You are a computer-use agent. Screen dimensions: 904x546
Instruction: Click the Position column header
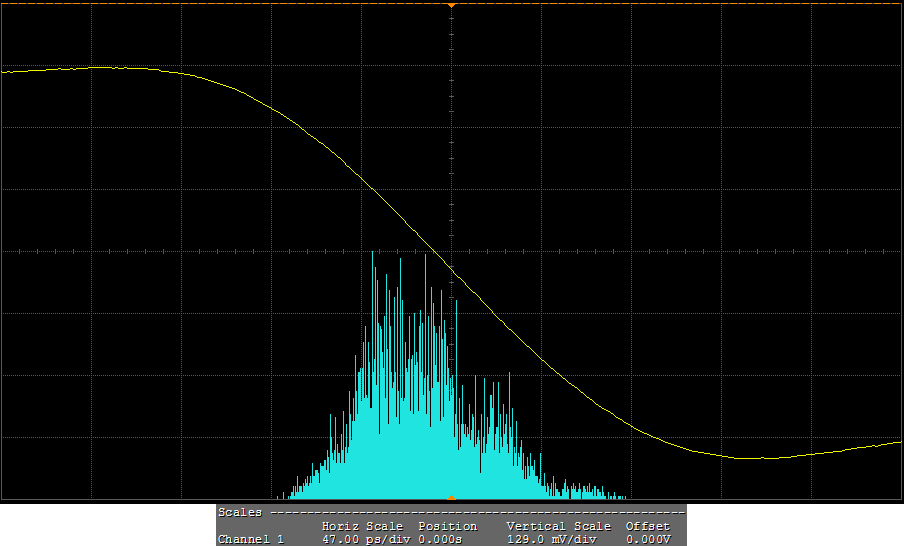tap(447, 526)
